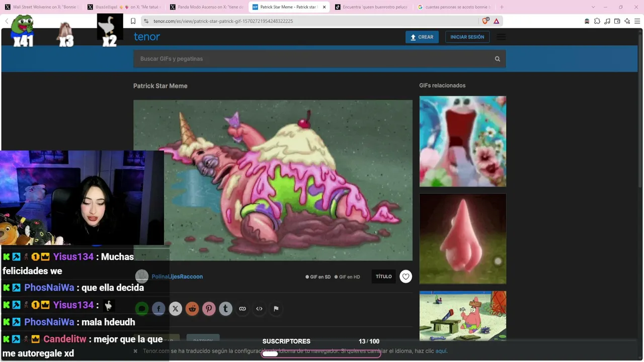
Task: Share the GIF on Reddit
Action: (x=192, y=309)
